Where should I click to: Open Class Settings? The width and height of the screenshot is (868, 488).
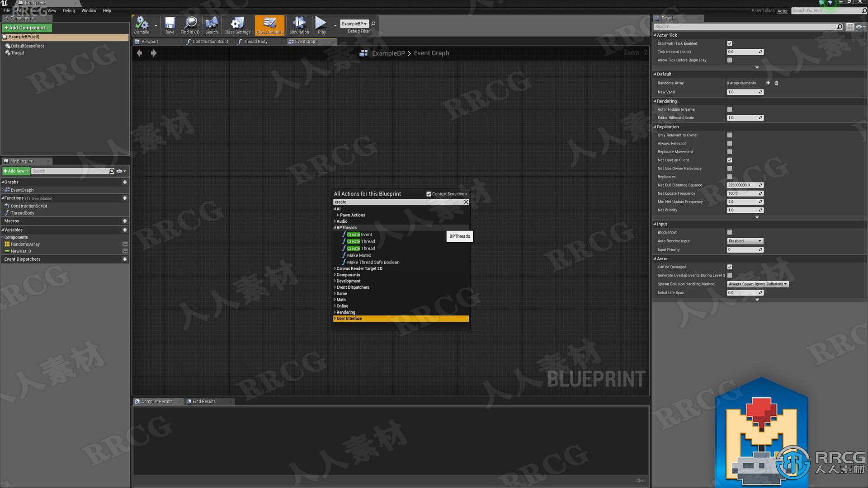pyautogui.click(x=237, y=25)
